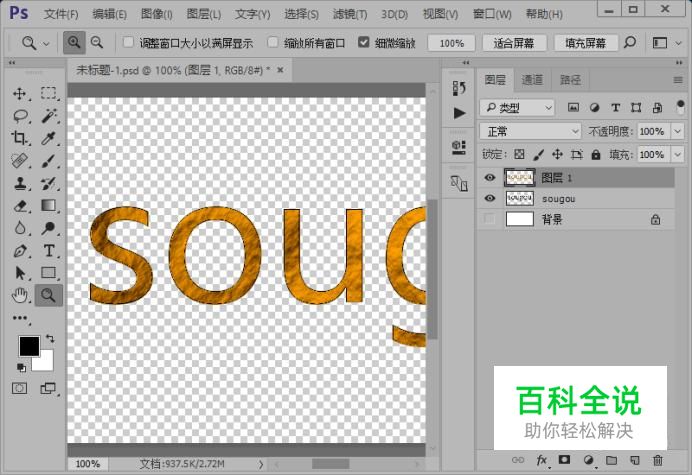Image resolution: width=692 pixels, height=475 pixels.
Task: Switch to the 路径 tab
Action: 570,80
